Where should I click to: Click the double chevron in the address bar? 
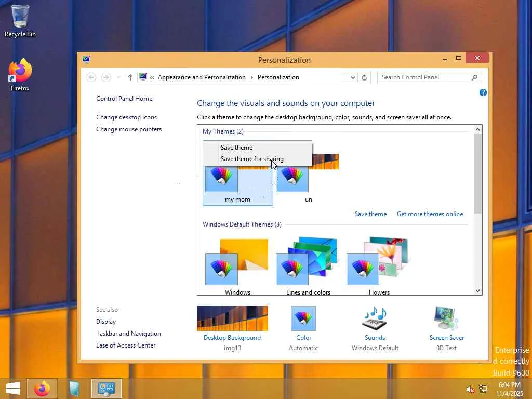[152, 78]
